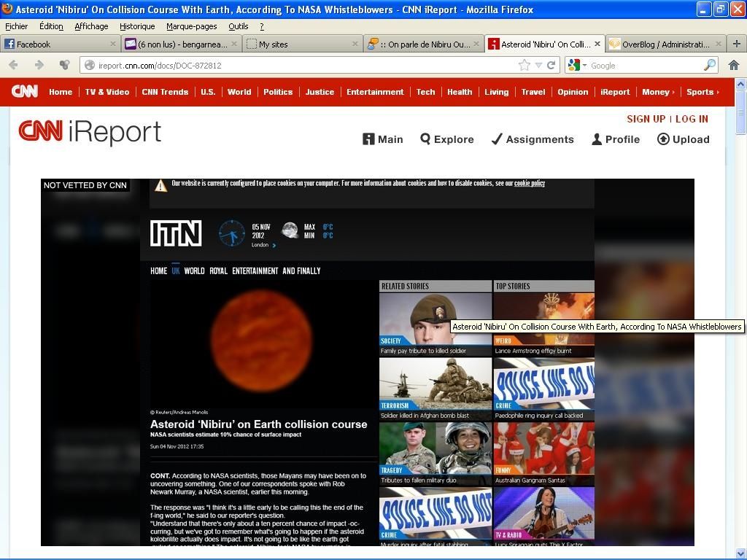Switch to On parle de Nibiru tab
Viewport: 747px width, 560px height.
(x=423, y=44)
